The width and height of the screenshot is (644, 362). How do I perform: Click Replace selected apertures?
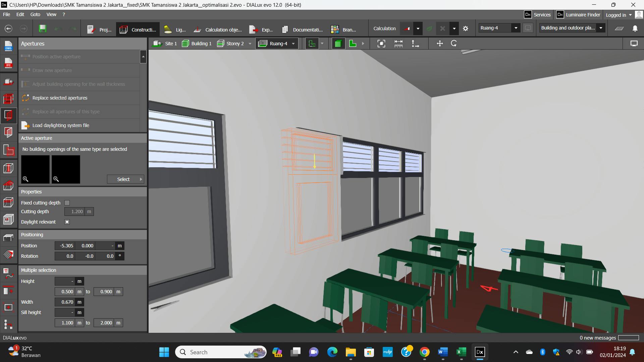(x=60, y=98)
